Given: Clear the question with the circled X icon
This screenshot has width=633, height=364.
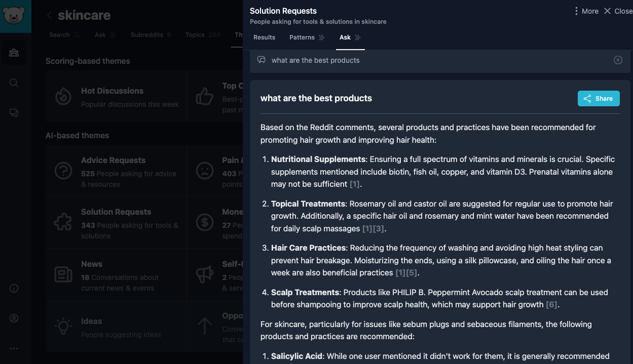Looking at the screenshot, I should pos(618,60).
